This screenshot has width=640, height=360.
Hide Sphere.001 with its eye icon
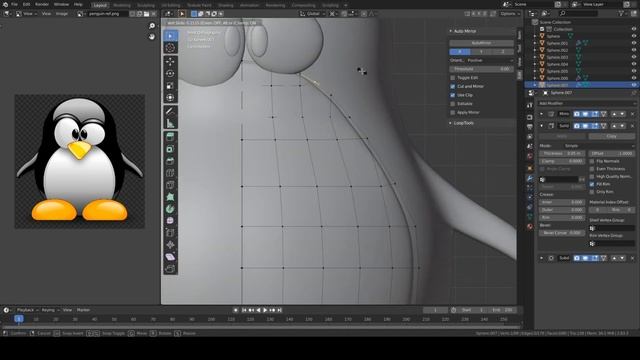[x=634, y=43]
